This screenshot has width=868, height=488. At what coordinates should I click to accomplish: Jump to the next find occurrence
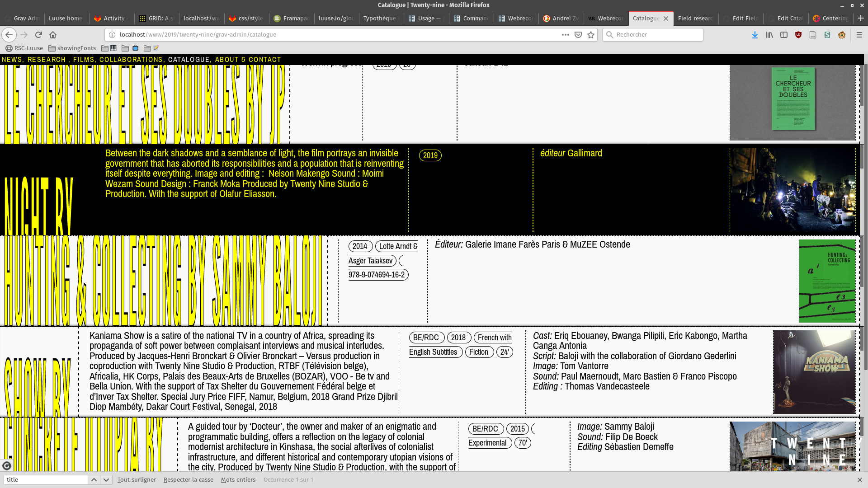coord(106,480)
